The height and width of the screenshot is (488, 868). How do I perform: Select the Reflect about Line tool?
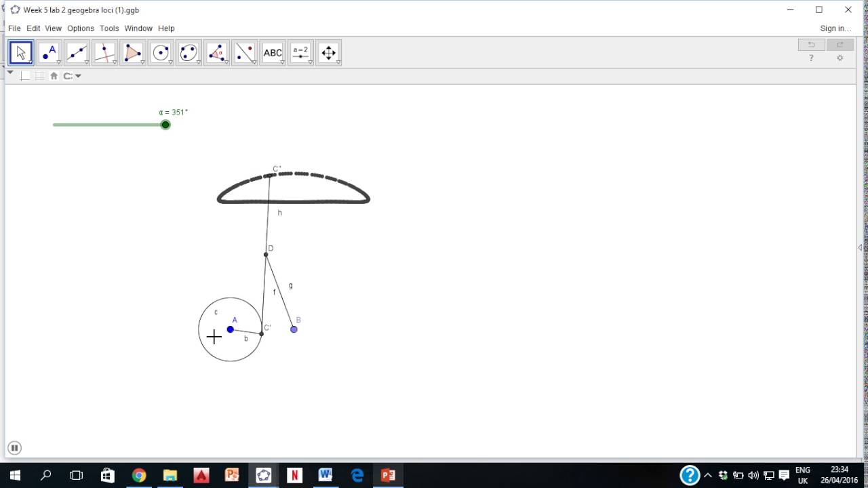(244, 52)
